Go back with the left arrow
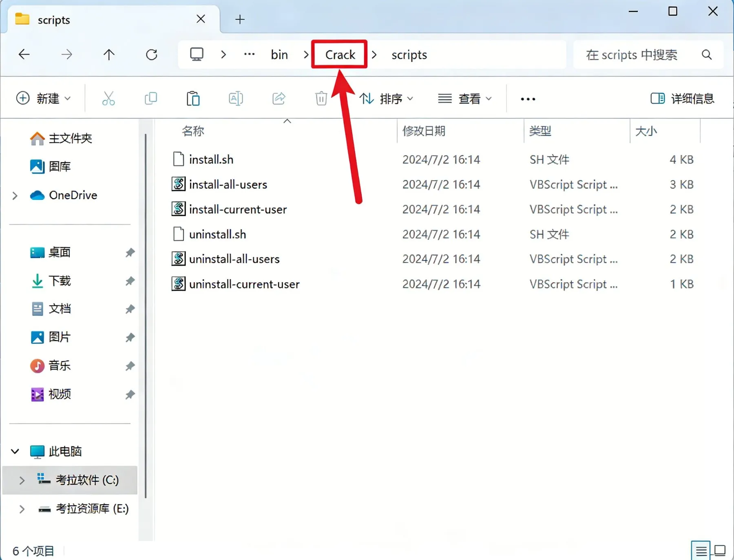 coord(24,54)
